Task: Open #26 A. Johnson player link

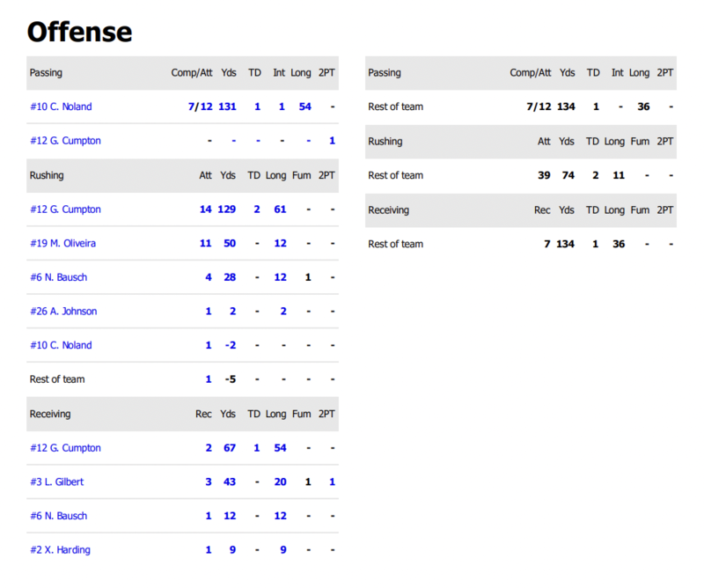Action: tap(63, 311)
